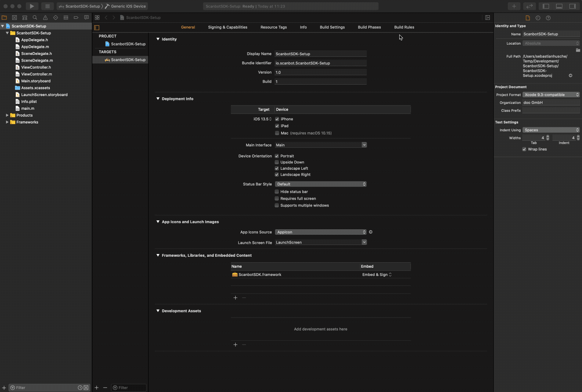Viewport: 582px width, 392px height.
Task: Switch to the Find navigator
Action: [35, 17]
